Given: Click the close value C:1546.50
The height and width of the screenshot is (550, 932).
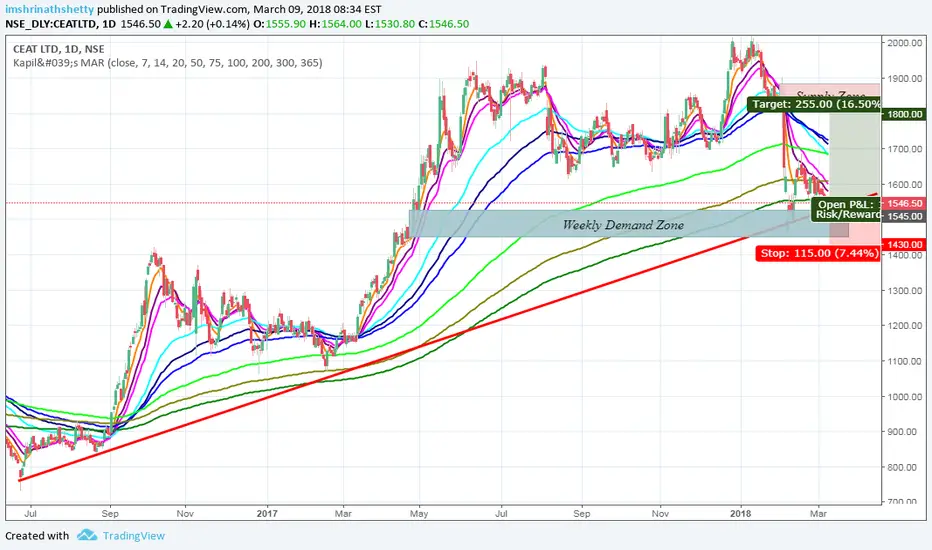Looking at the screenshot, I should click(443, 24).
